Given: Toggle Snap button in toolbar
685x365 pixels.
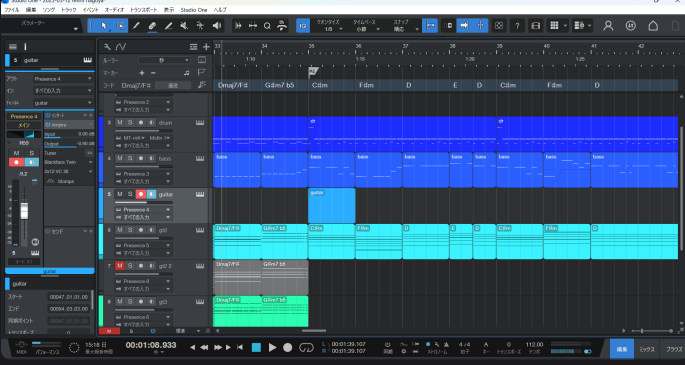Looking at the screenshot, I should [430, 26].
